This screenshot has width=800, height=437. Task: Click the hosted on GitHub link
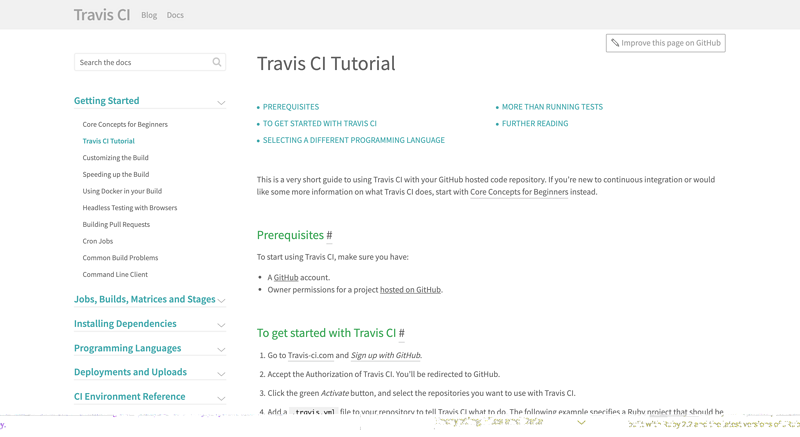[410, 290]
